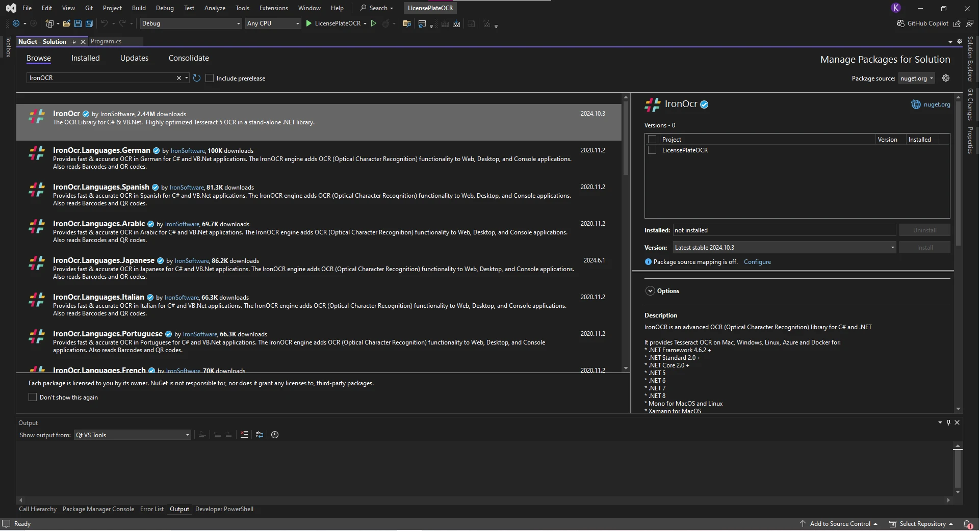Expand the Options section
Screen dimensions: 980x531
[650, 291]
